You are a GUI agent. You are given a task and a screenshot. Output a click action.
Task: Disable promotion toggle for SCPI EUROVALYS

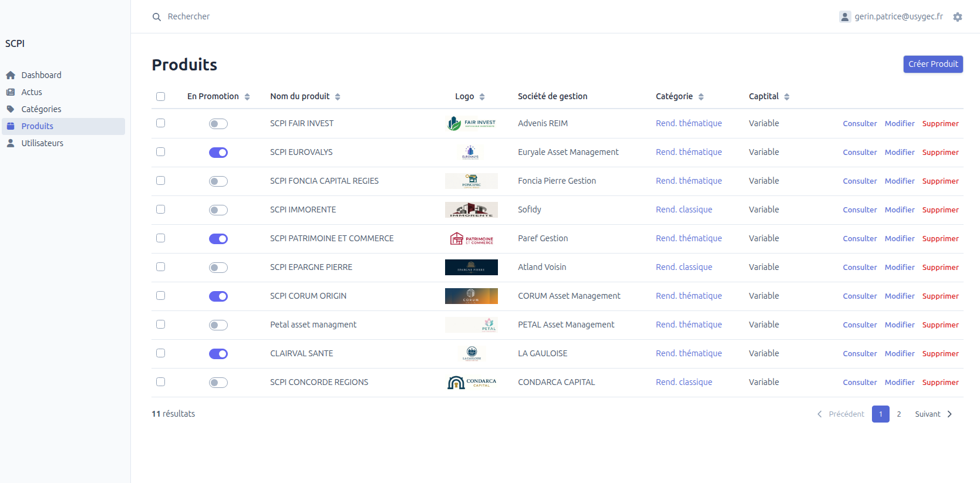pyautogui.click(x=218, y=153)
